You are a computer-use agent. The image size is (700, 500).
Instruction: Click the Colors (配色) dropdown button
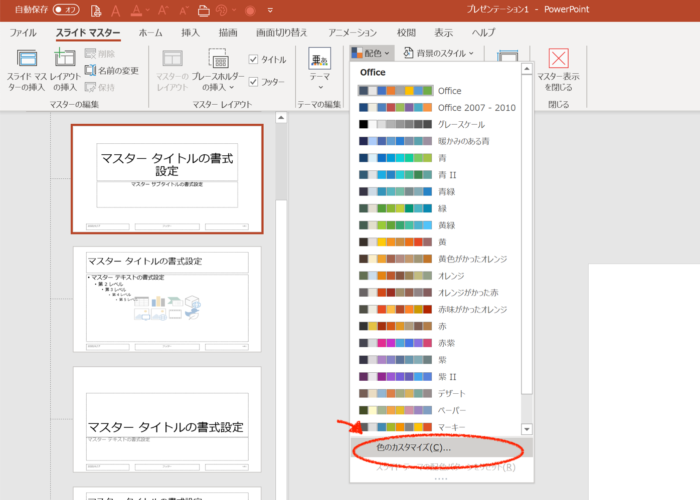tap(371, 53)
